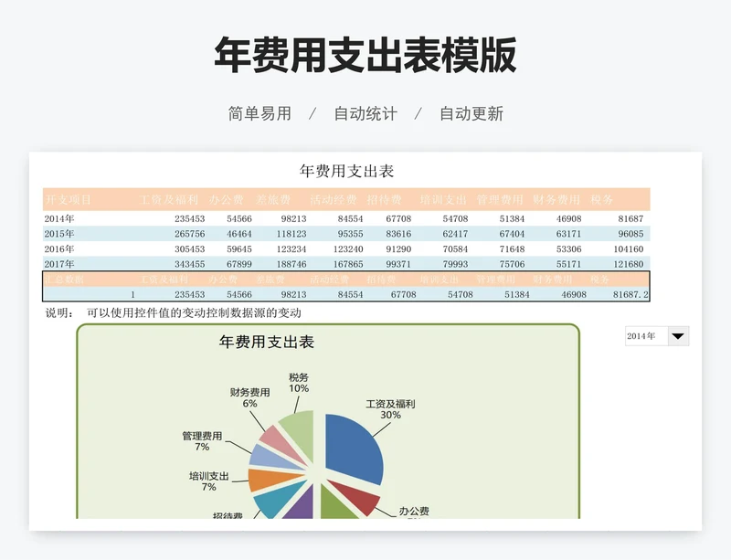Click the top 培训支出 column header
This screenshot has width=731, height=560.
tap(443, 200)
